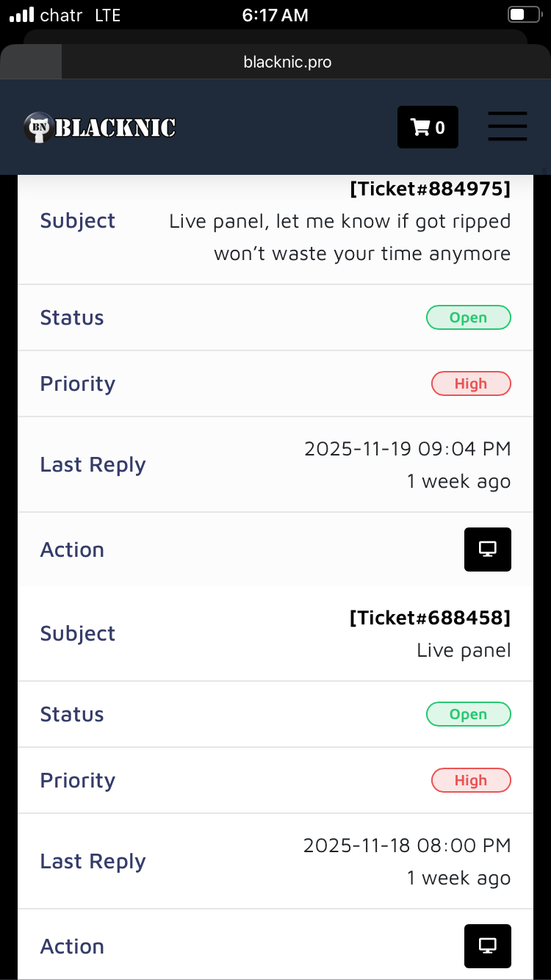Click High priority badge of ticket 884975
This screenshot has height=980, width=551.
pos(470,383)
